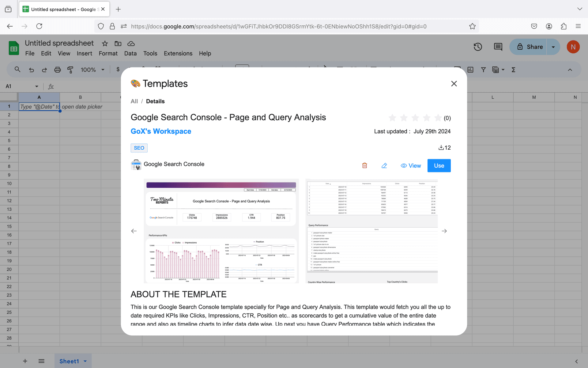
Task: Show previous template preview image
Action: coord(134,231)
